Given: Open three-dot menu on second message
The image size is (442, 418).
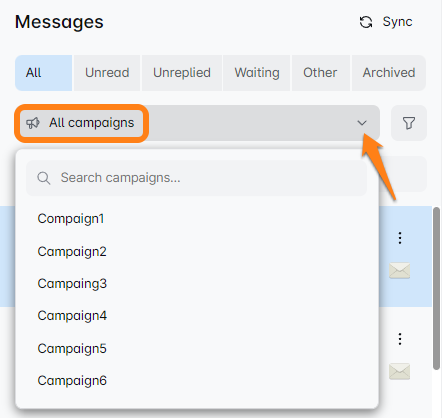Looking at the screenshot, I should tap(400, 339).
